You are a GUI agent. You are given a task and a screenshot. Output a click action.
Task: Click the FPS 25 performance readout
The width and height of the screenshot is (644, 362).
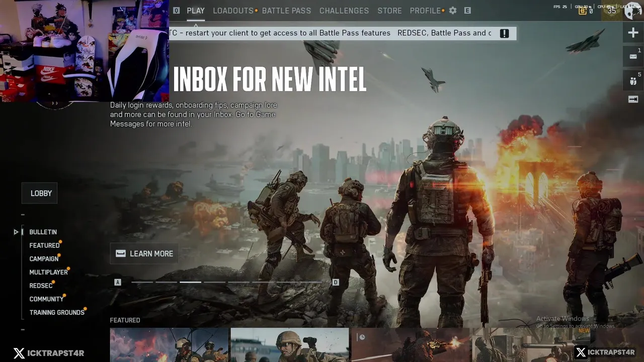560,7
